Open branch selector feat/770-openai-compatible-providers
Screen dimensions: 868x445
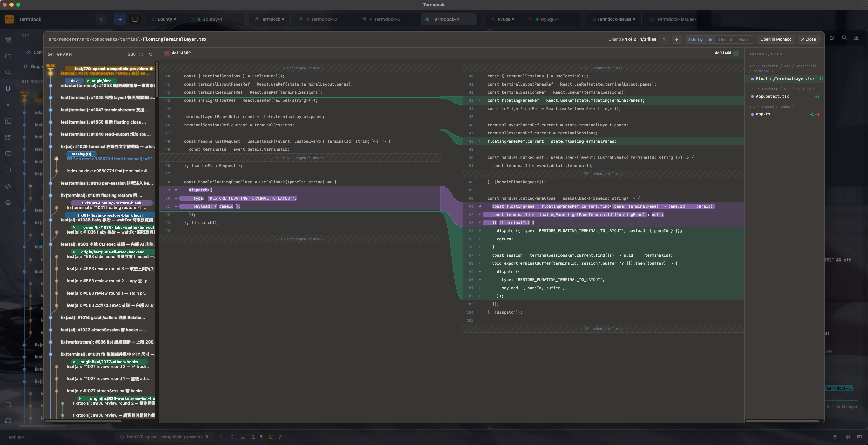(x=164, y=437)
